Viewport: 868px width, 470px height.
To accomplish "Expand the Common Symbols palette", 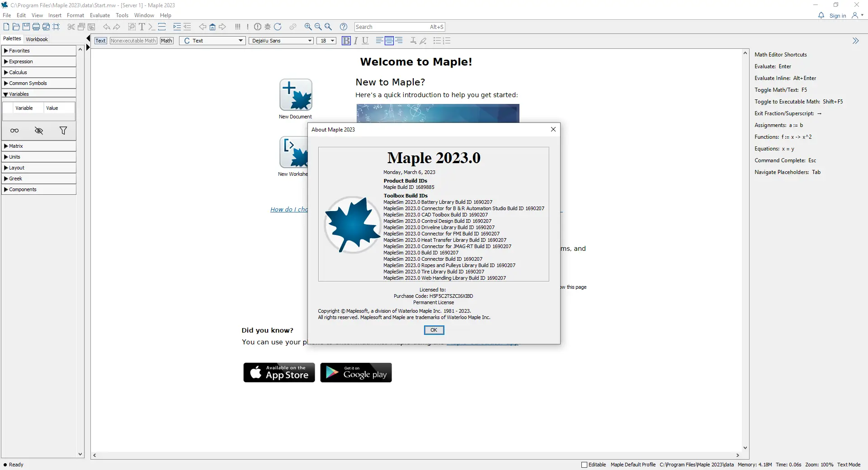I will pyautogui.click(x=39, y=83).
